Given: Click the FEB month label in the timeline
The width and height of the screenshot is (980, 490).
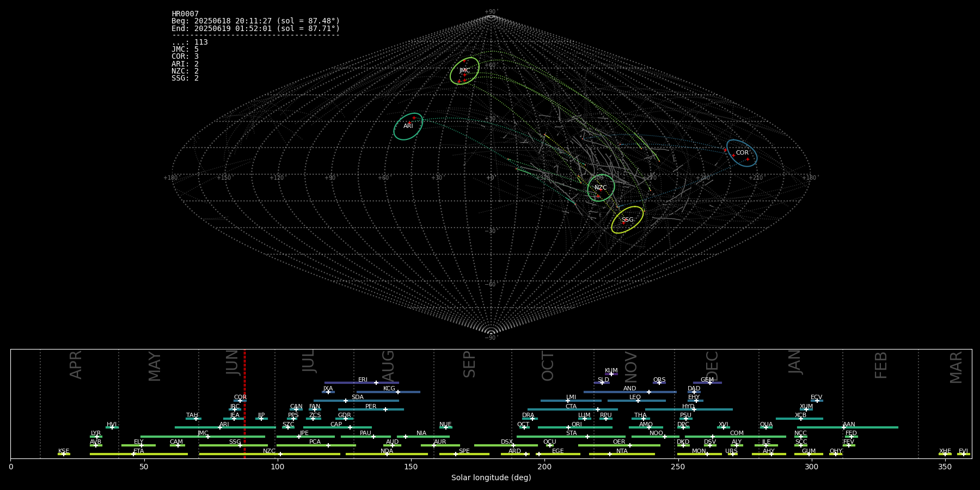Looking at the screenshot, I should [x=881, y=365].
